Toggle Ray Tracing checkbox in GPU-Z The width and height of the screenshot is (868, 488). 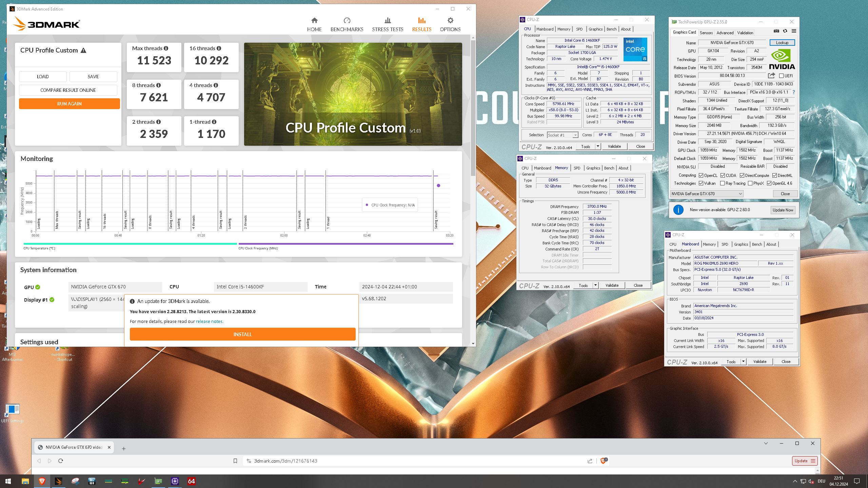point(722,183)
